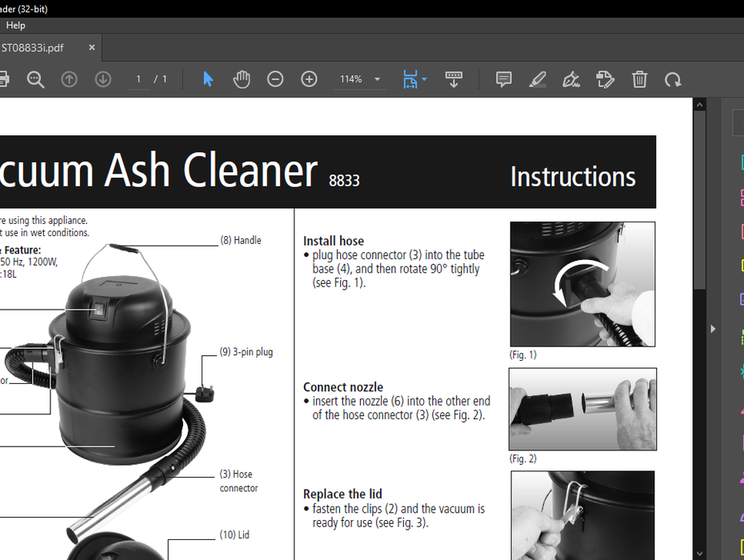Open the zoom percentage dropdown

pos(377,79)
